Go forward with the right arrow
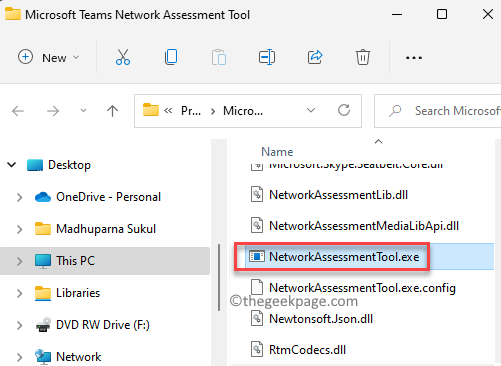The height and width of the screenshot is (366, 501). pyautogui.click(x=53, y=111)
